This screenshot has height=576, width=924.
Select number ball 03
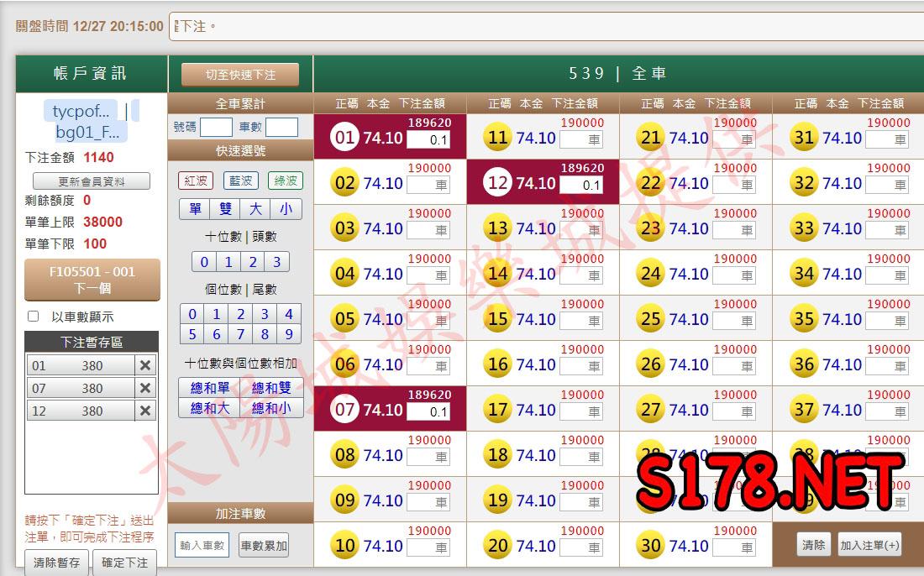coord(344,228)
